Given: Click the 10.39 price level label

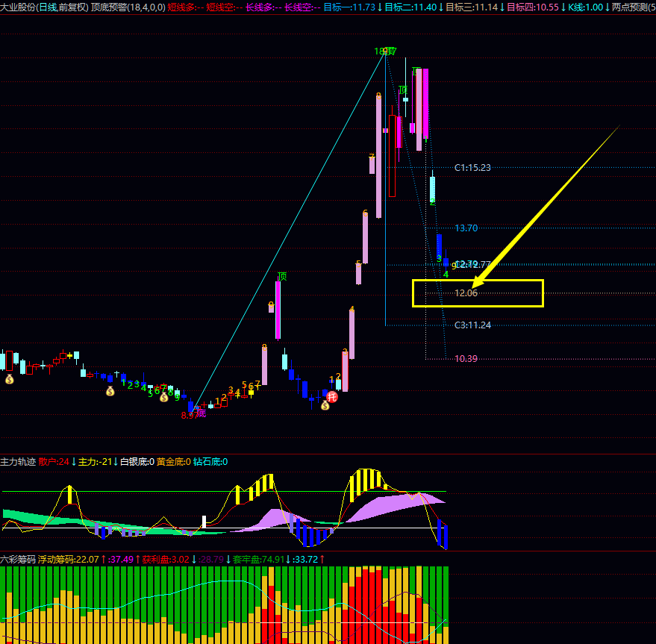Looking at the screenshot, I should tap(466, 359).
